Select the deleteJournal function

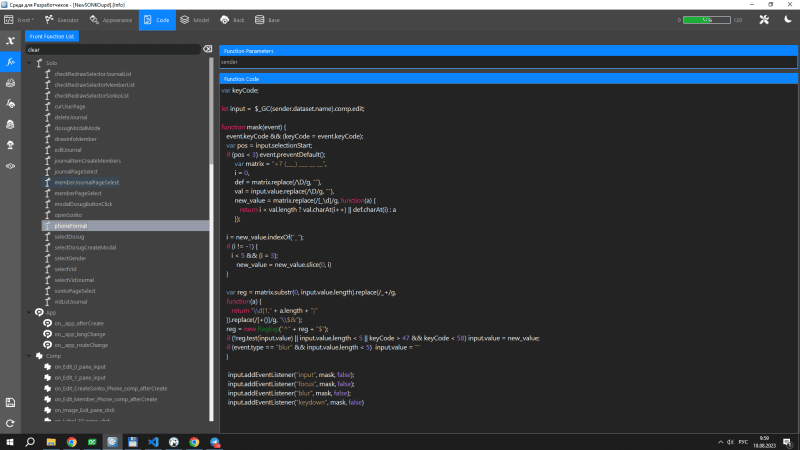point(71,117)
